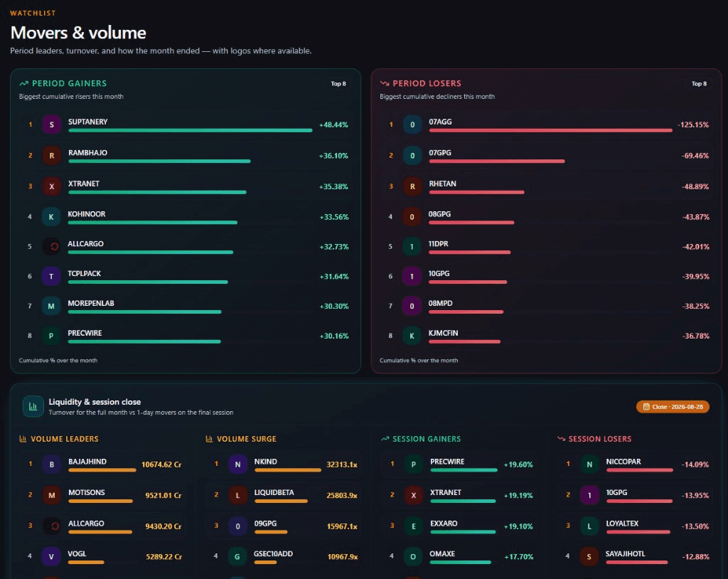The image size is (728, 579).
Task: Click the -14.09% session loss value
Action: pyautogui.click(x=695, y=464)
